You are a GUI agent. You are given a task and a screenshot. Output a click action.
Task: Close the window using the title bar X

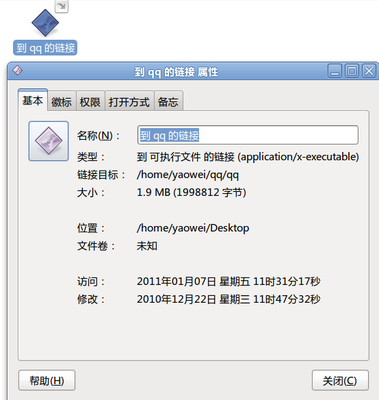(x=369, y=71)
